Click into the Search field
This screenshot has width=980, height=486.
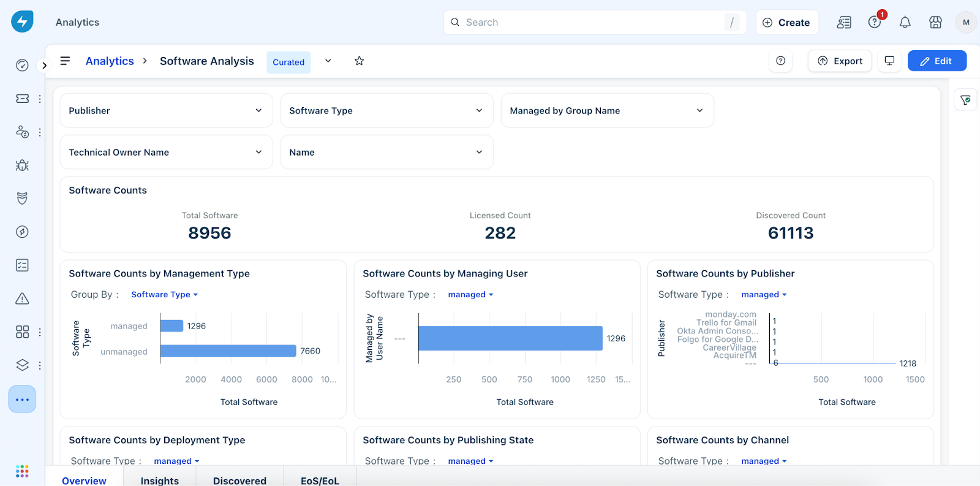tap(595, 22)
